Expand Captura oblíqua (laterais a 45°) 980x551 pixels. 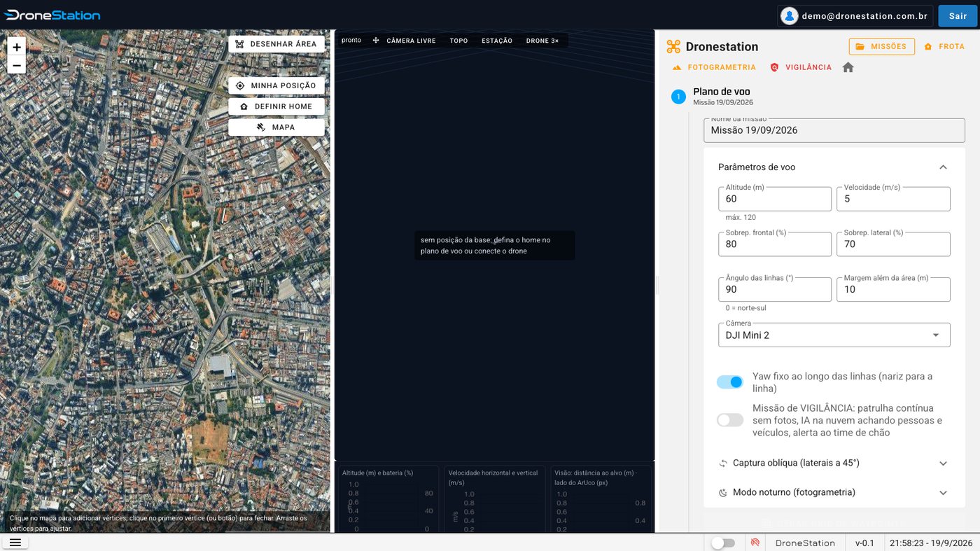pos(834,463)
